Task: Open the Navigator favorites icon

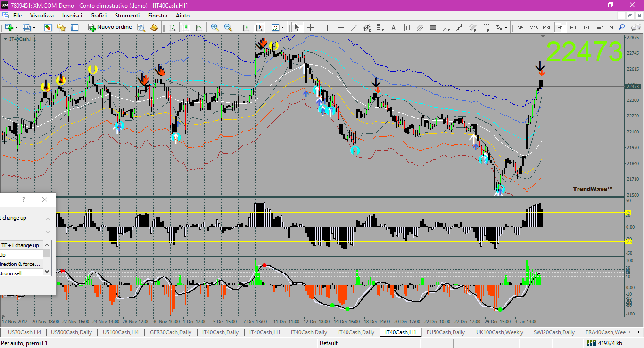Action: (61, 27)
